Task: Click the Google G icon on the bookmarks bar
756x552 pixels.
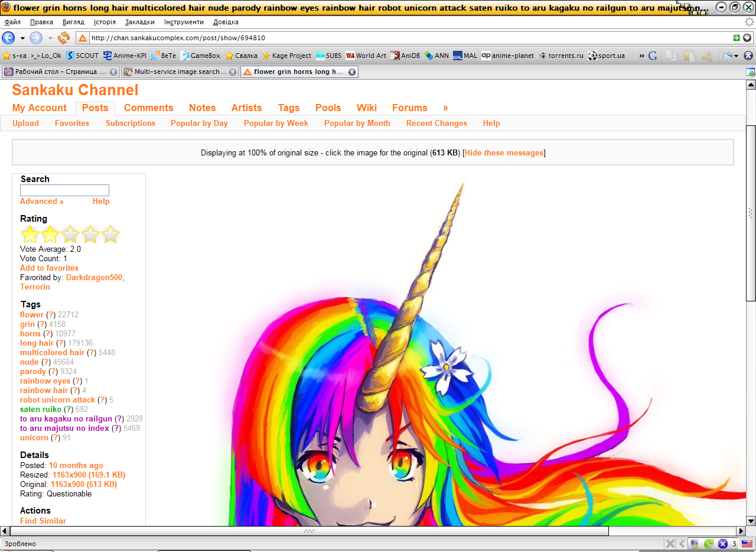Action: [653, 56]
